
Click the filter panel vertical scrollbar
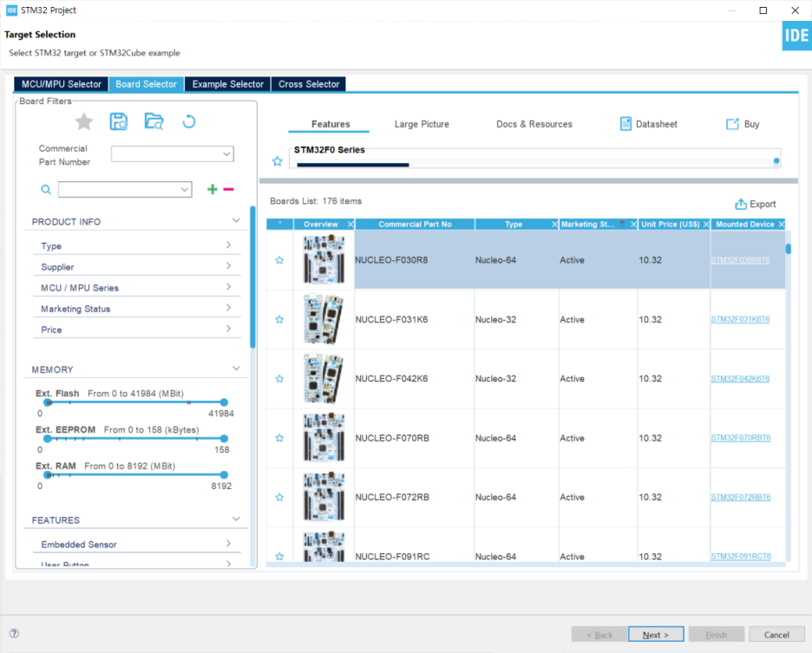[x=252, y=277]
